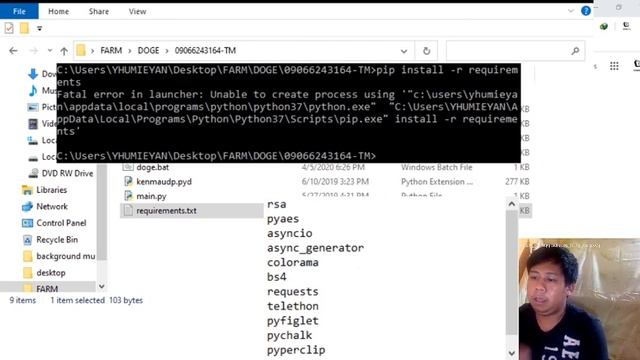Open Explorer help via question mark icon

pyautogui.click(x=586, y=11)
